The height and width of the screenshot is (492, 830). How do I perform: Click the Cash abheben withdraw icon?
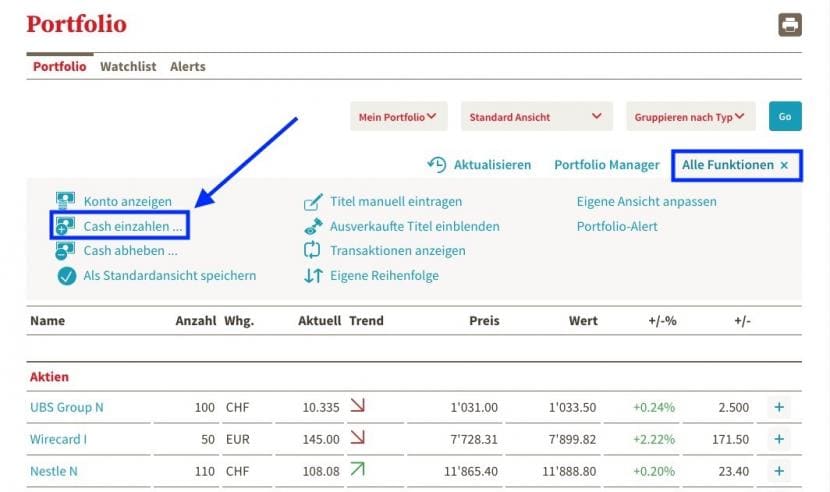[x=65, y=251]
